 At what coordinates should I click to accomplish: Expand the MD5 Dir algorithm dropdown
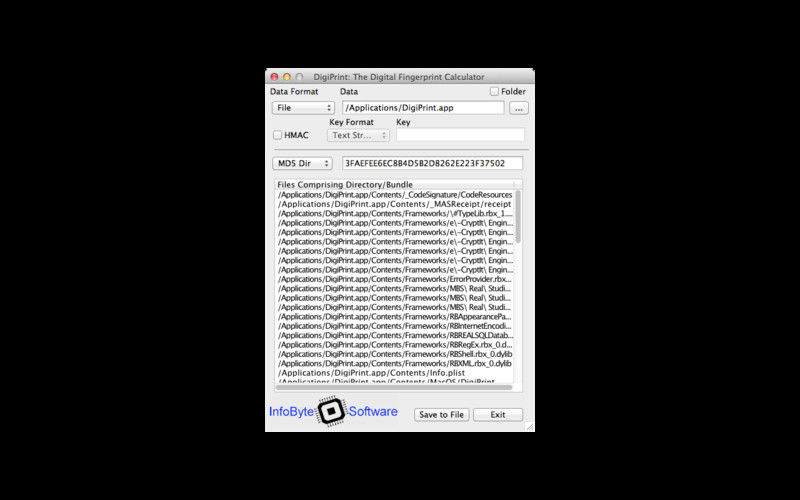(x=303, y=163)
